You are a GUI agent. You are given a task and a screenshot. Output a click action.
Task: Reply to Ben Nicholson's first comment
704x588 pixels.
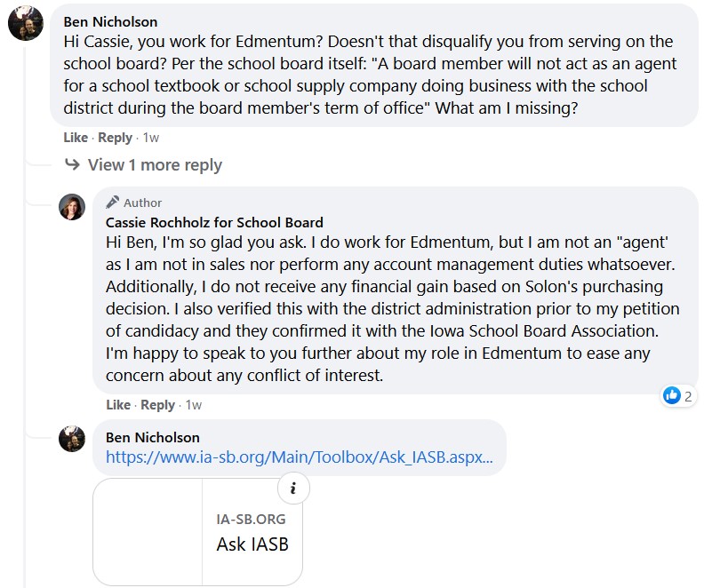(115, 138)
